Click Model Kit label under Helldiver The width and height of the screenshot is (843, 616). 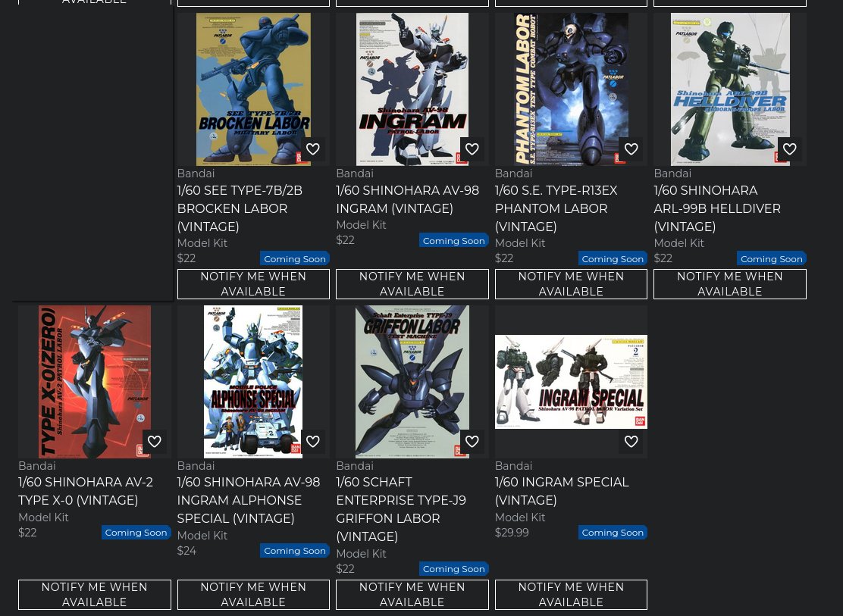(678, 243)
